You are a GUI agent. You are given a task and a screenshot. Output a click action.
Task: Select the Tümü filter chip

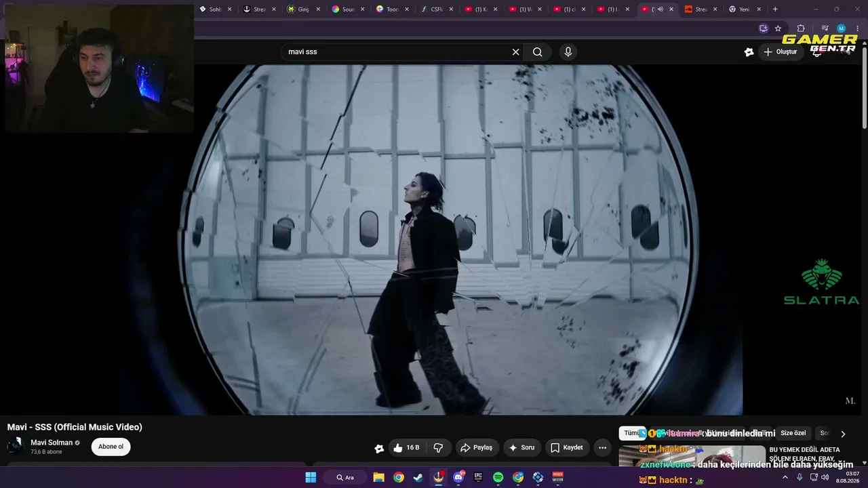(631, 433)
